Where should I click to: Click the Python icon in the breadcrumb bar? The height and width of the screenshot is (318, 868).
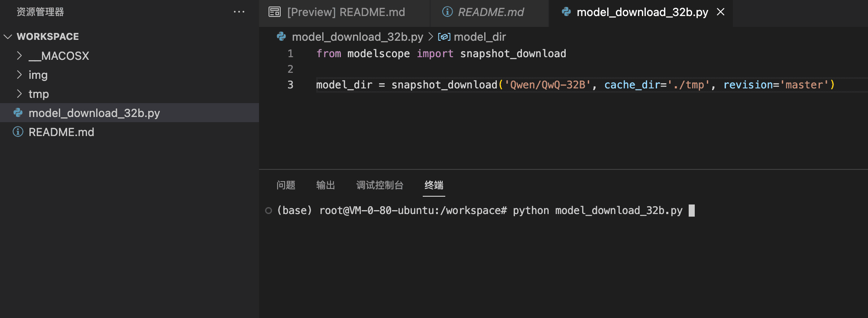(282, 37)
